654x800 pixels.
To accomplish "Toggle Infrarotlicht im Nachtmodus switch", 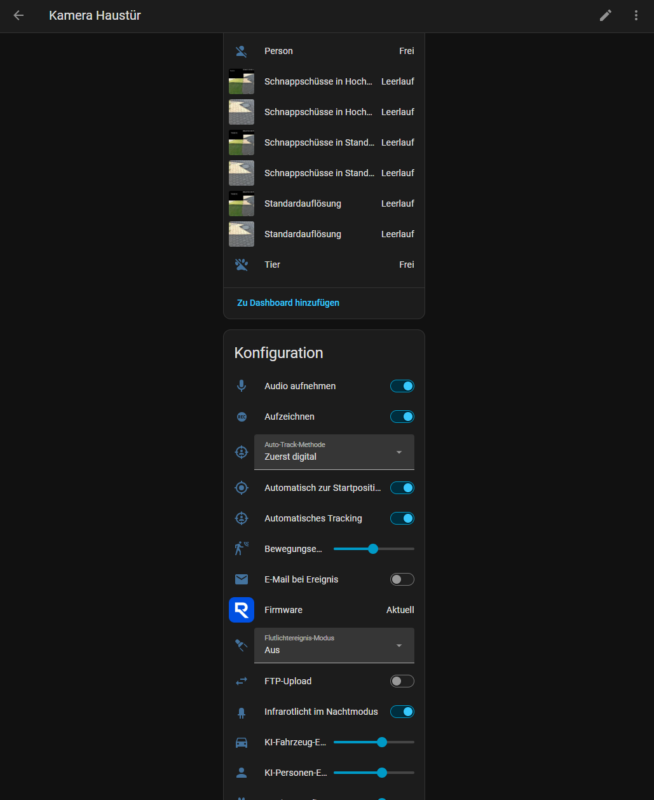I will (402, 712).
